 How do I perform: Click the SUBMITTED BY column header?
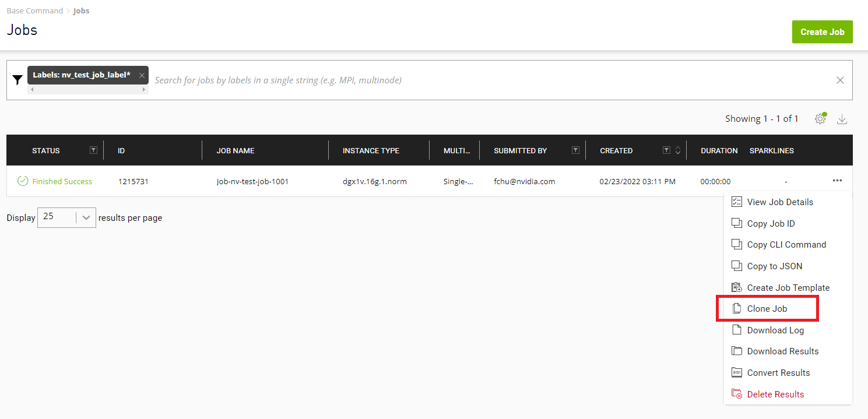click(520, 150)
